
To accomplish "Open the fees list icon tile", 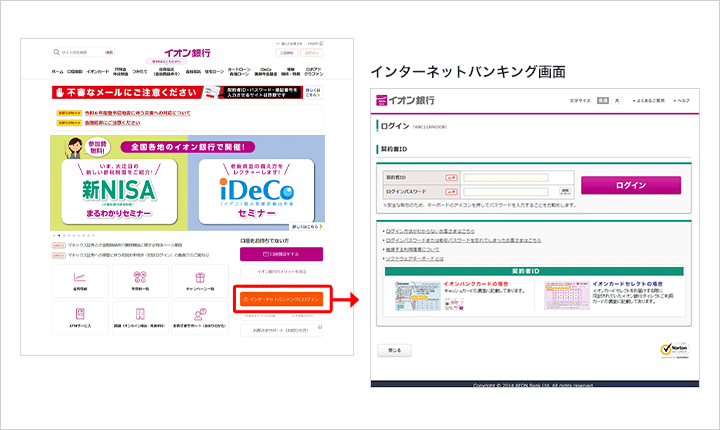I will [139, 280].
